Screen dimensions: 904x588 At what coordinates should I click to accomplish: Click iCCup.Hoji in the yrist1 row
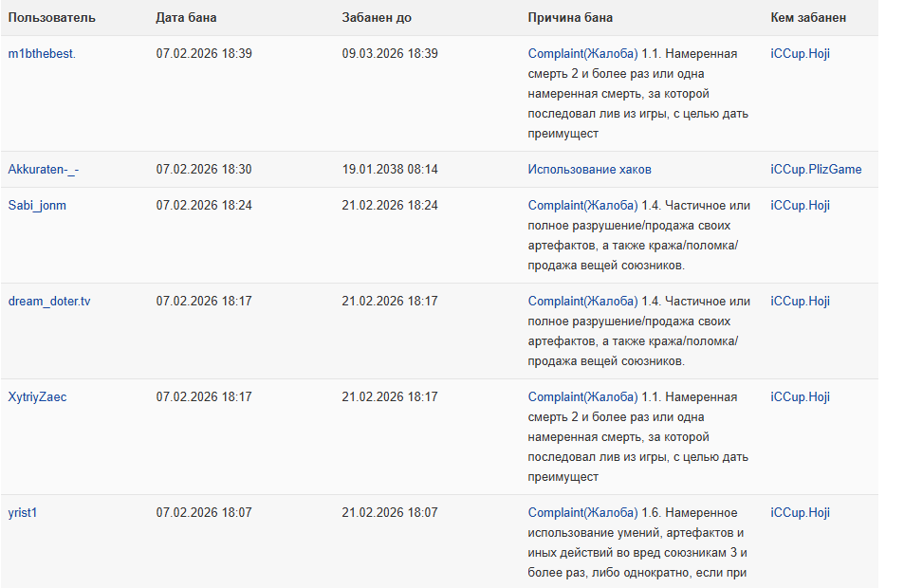(x=800, y=513)
